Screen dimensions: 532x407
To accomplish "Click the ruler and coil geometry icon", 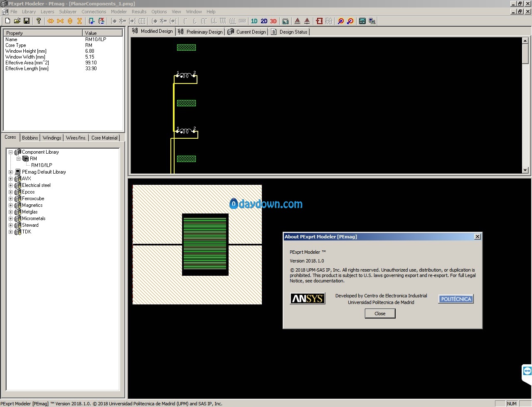I will point(286,21).
